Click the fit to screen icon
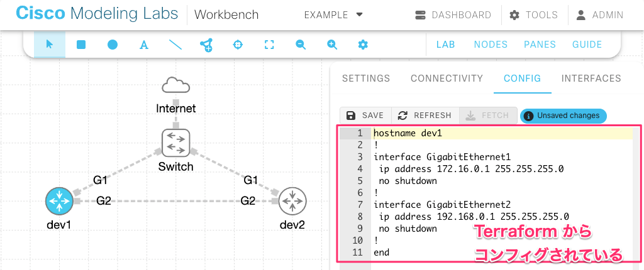Viewport: 644px width, 270px height. (269, 45)
